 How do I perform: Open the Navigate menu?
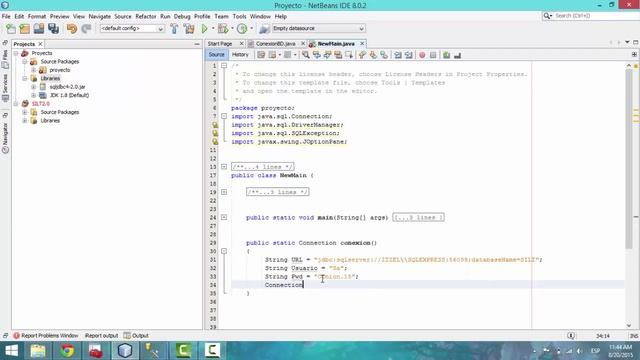point(100,16)
